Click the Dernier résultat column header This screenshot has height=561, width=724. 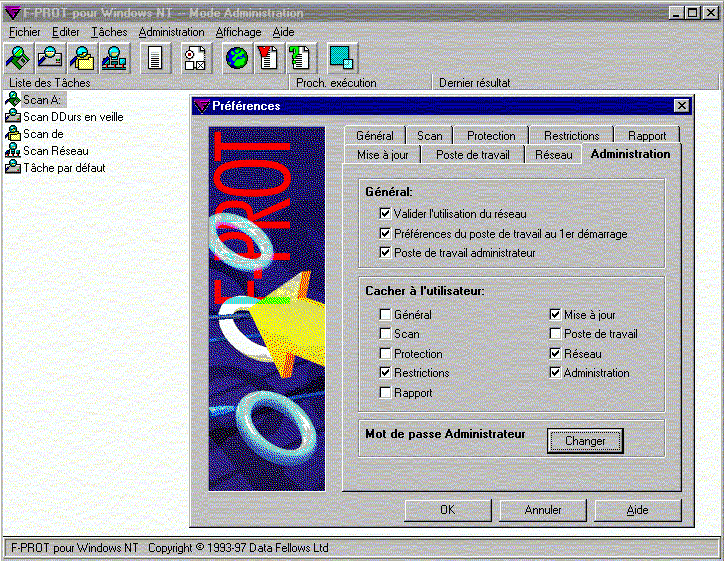[x=576, y=83]
